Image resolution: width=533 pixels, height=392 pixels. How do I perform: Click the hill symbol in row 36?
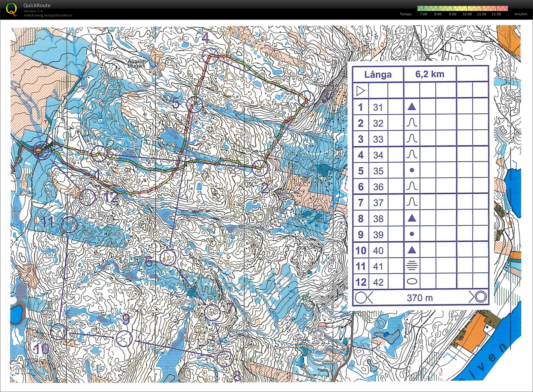412,186
